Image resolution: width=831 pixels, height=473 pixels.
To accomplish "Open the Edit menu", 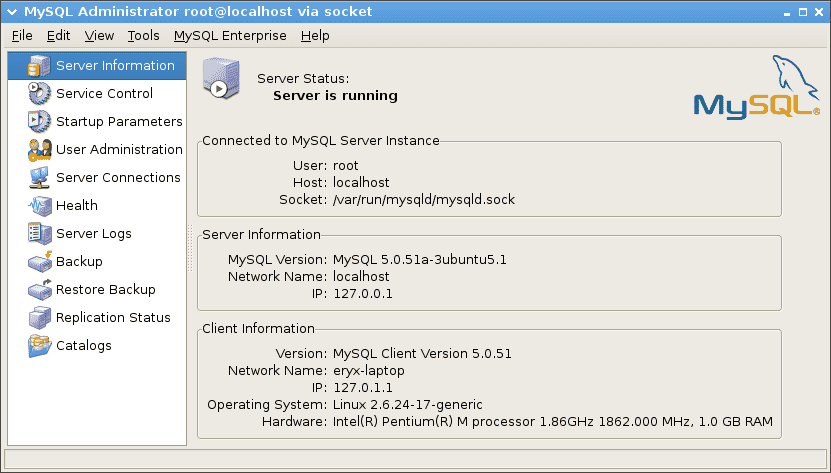I will click(x=58, y=36).
